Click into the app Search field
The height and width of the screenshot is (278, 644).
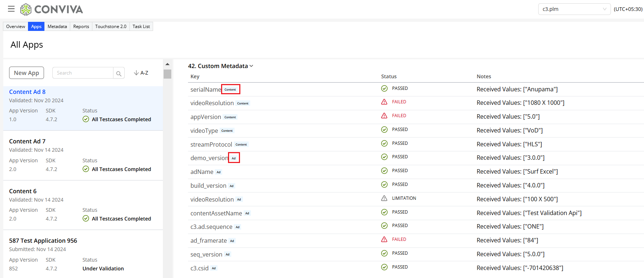[x=83, y=73]
